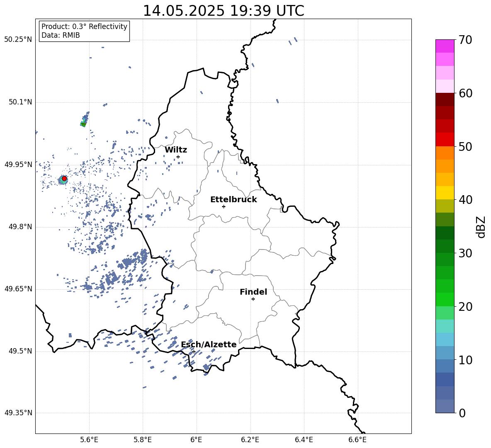The width and height of the screenshot is (491, 448).
Task: Click the 49.5°N latitude label
Action: pos(20,351)
